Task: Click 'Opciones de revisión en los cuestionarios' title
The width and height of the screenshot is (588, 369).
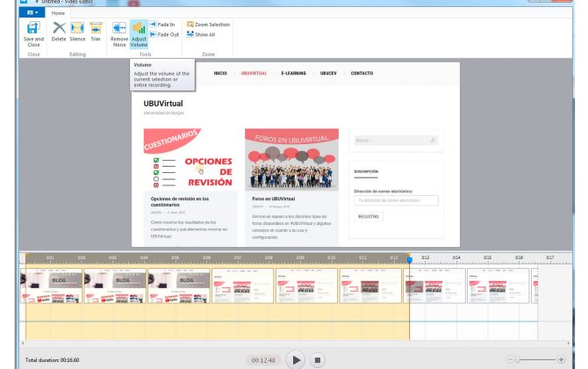Action: click(x=180, y=201)
